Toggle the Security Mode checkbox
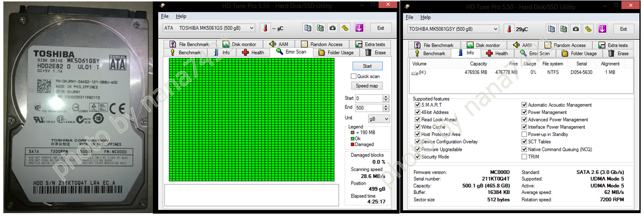The width and height of the screenshot is (644, 216). click(x=417, y=157)
